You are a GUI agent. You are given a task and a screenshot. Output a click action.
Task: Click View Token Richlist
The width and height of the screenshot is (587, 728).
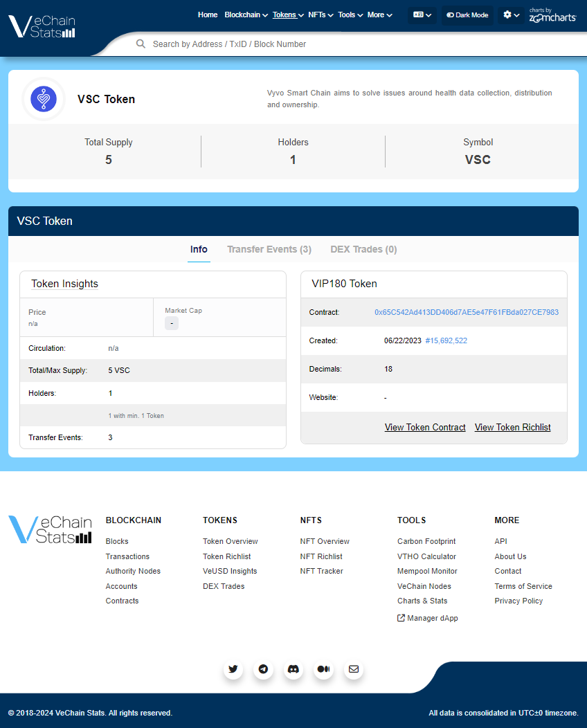tap(513, 428)
